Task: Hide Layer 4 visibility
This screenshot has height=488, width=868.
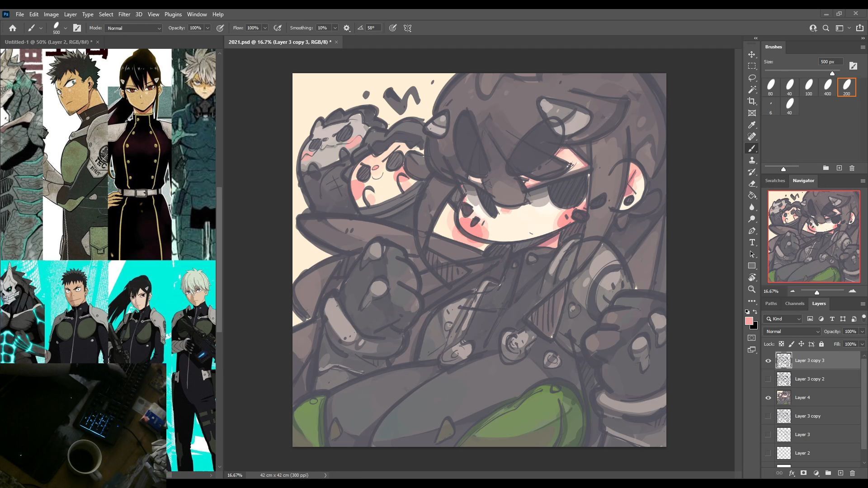Action: pyautogui.click(x=768, y=398)
